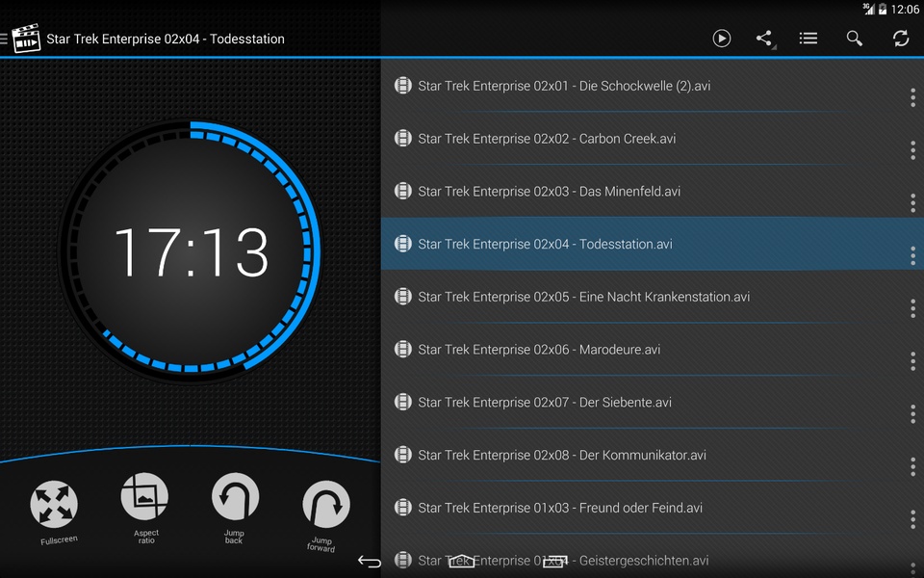Tap the battery status icon
Viewport: 924px width, 578px height.
[883, 9]
